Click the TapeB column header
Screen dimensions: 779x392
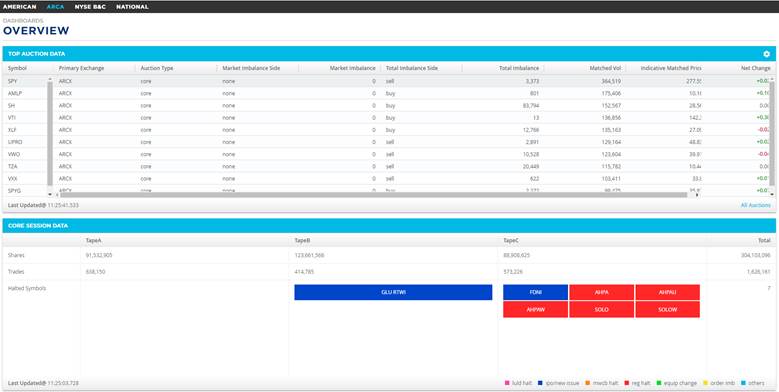tap(302, 240)
